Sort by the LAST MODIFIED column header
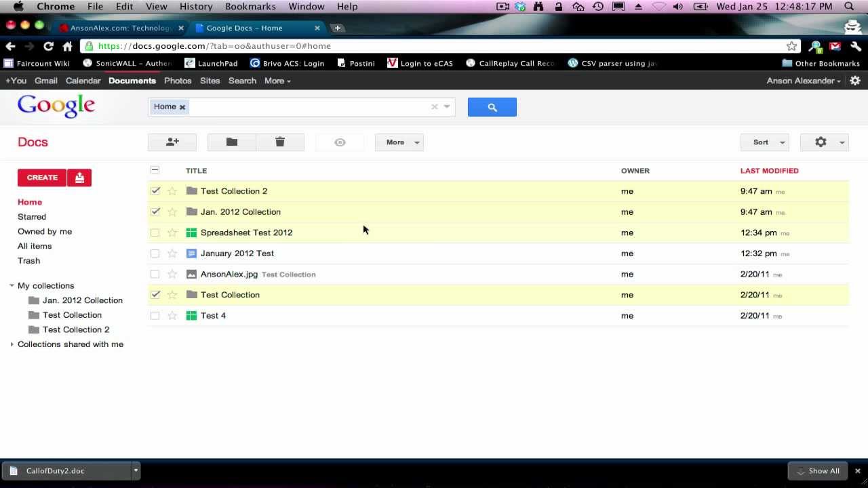The width and height of the screenshot is (868, 488). [769, 171]
